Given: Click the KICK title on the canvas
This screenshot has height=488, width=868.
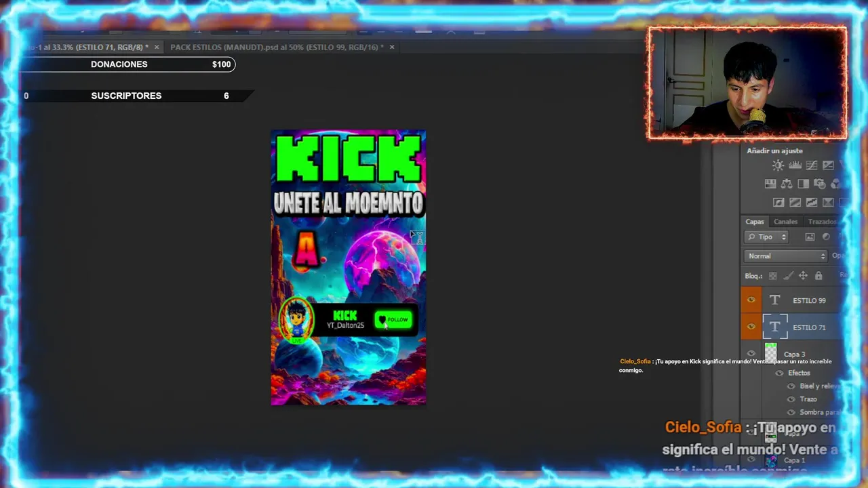Looking at the screenshot, I should [348, 159].
